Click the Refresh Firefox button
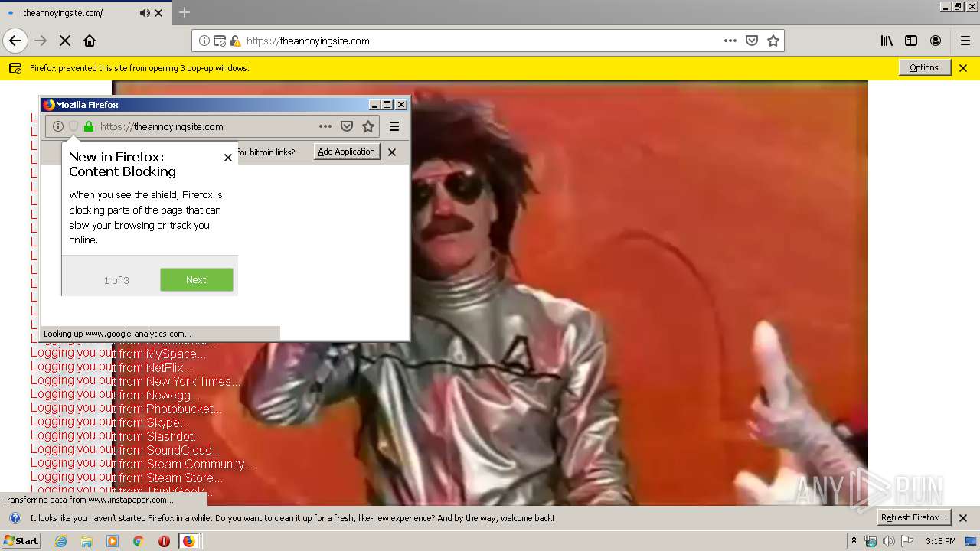980x551 pixels. coord(916,517)
